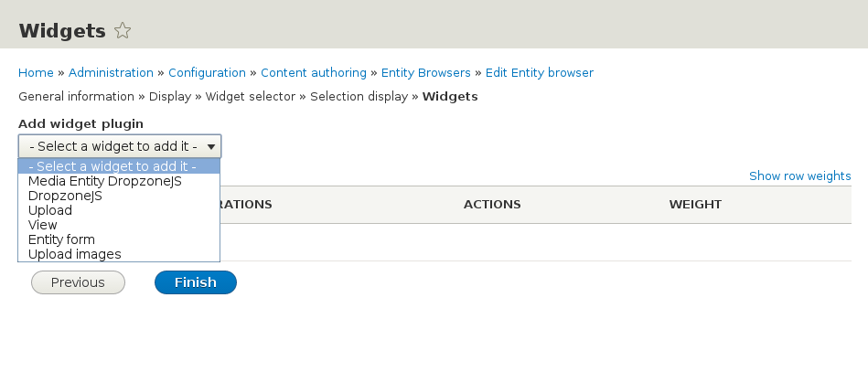
Task: Open the Add widget plugin dropdown
Action: [119, 146]
